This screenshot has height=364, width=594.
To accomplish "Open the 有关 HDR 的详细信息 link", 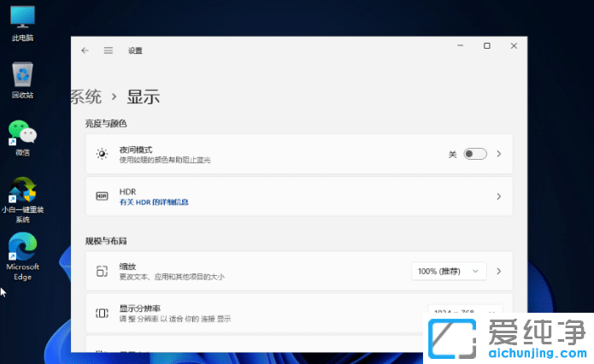I will click(154, 203).
